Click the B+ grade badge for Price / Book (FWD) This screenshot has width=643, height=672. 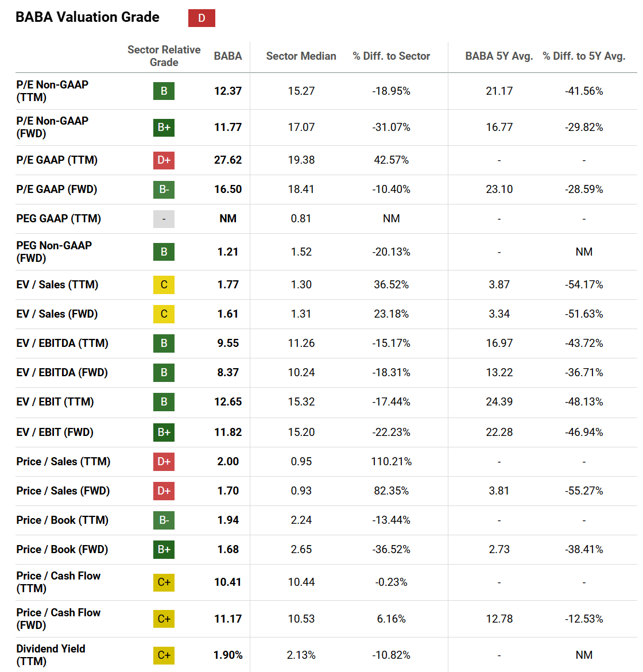pyautogui.click(x=164, y=550)
